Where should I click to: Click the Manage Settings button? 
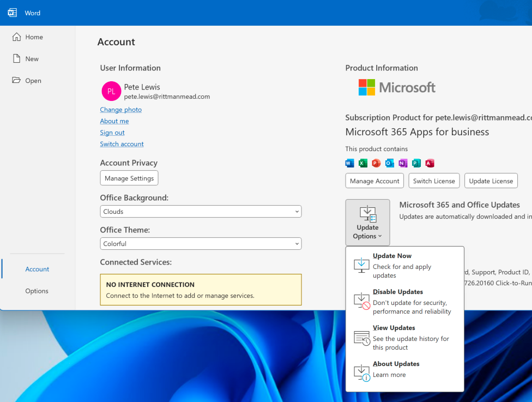pyautogui.click(x=129, y=178)
